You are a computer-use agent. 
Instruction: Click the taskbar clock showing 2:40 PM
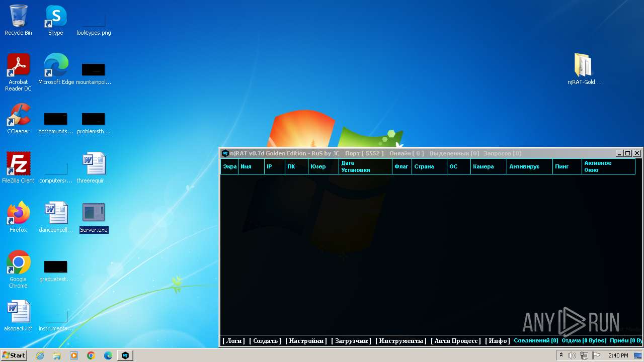(x=618, y=355)
